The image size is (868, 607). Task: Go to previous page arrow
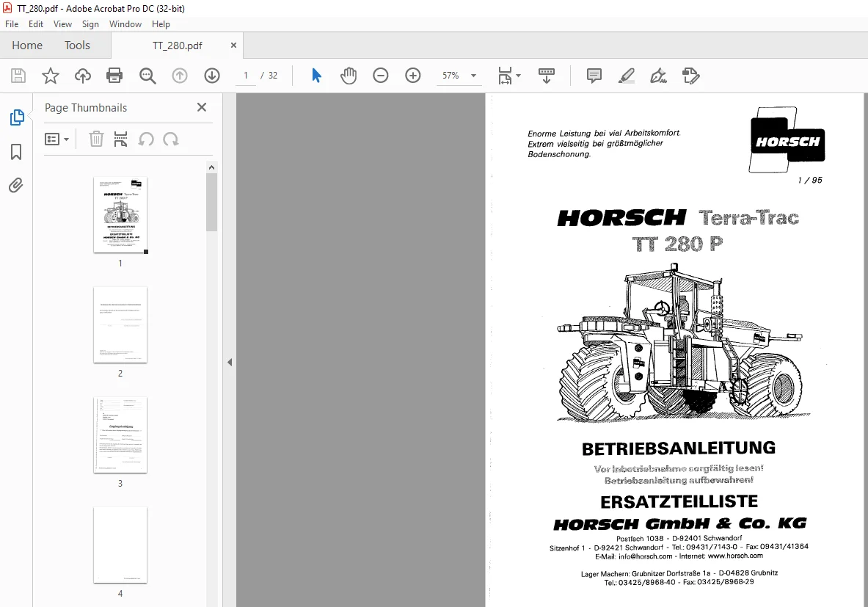tap(179, 76)
